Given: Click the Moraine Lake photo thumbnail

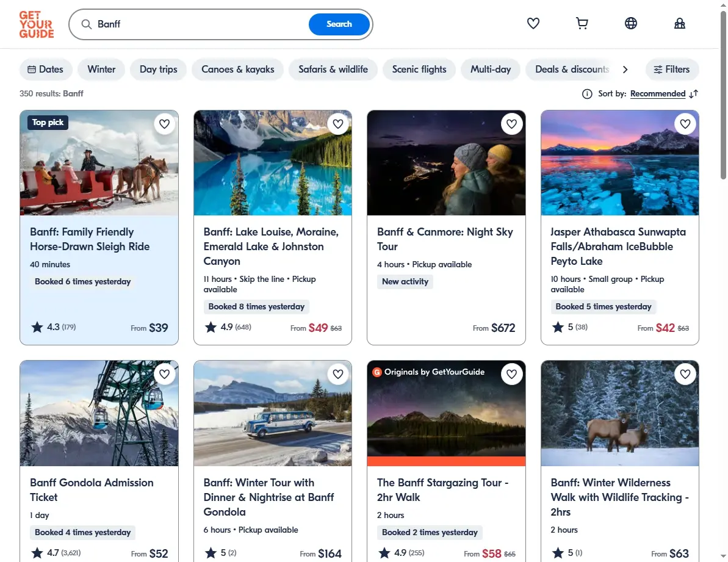Looking at the screenshot, I should tap(273, 163).
